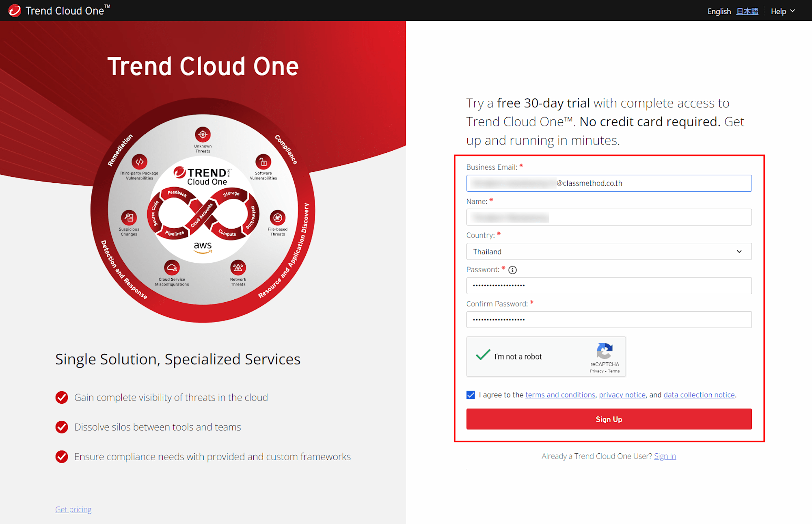Click the red checkmark beside 'Ensure compliance needs'

62,457
